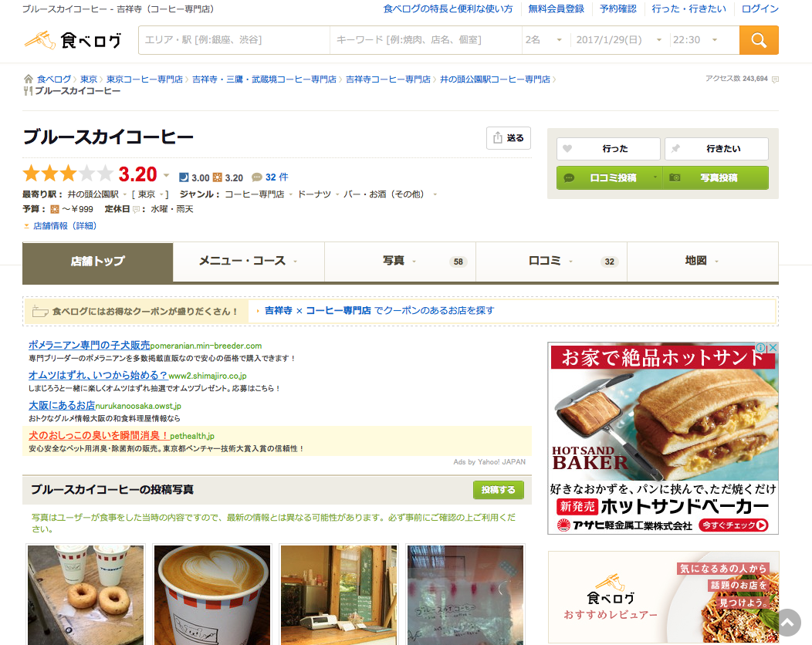This screenshot has width=812, height=645.
Task: Expand the バー・お酒（その他） genre dropdown
Action: tap(435, 194)
